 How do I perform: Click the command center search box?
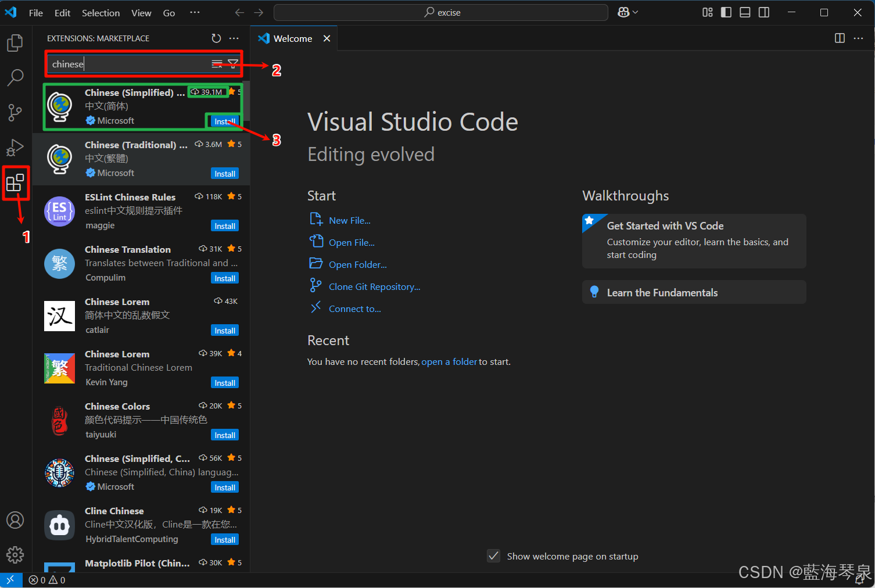click(x=441, y=12)
